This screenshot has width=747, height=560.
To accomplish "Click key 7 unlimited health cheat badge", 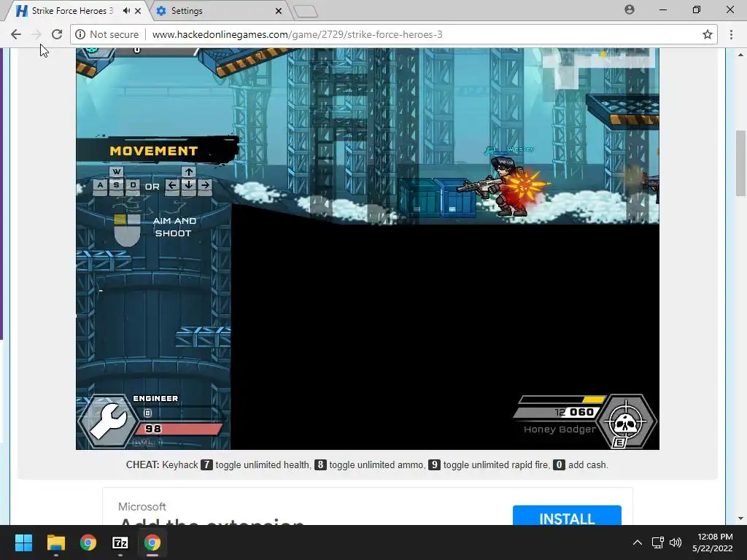I will tap(206, 464).
